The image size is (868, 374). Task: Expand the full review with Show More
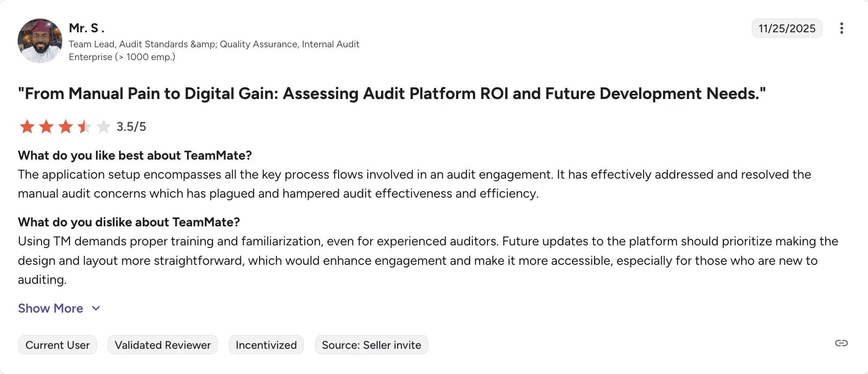[50, 309]
